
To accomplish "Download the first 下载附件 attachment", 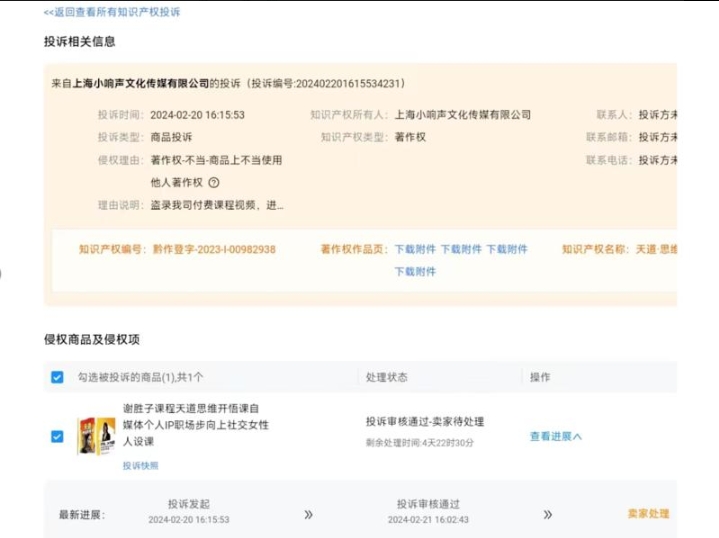I will click(415, 249).
